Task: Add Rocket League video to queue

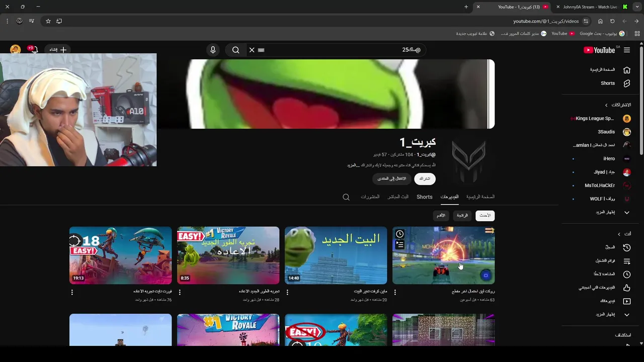Action: pyautogui.click(x=400, y=245)
